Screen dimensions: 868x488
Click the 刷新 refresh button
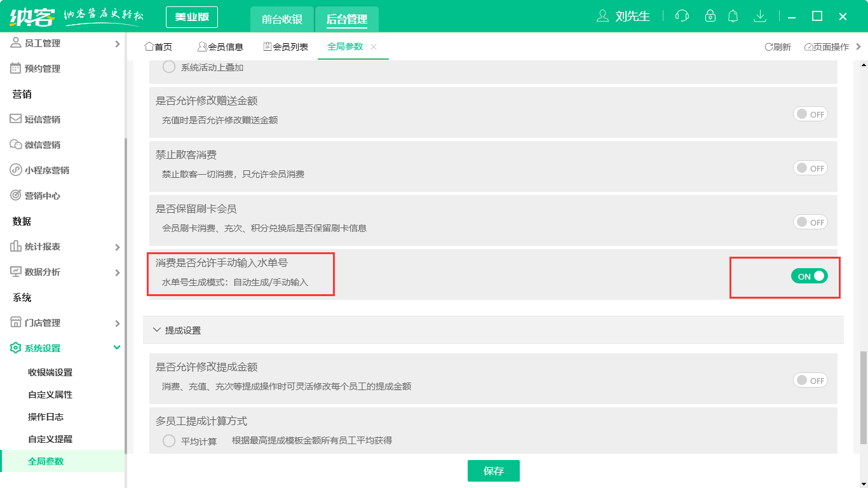coord(778,47)
